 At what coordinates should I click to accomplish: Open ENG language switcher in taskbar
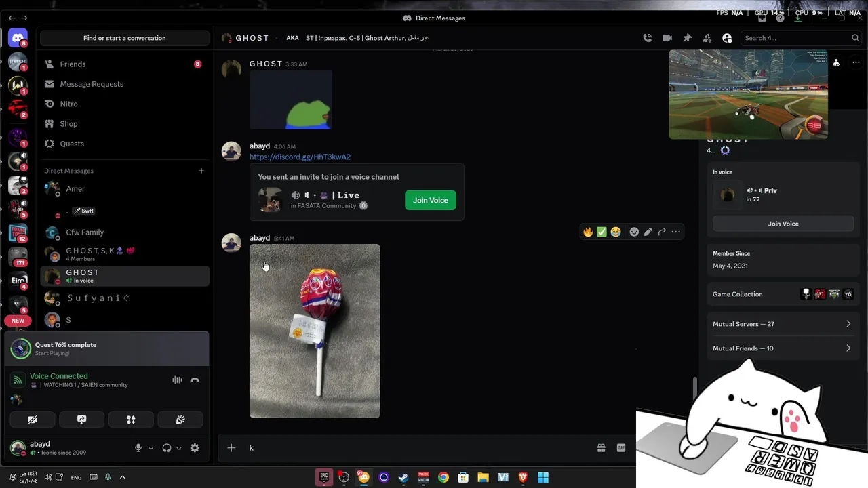(x=76, y=477)
